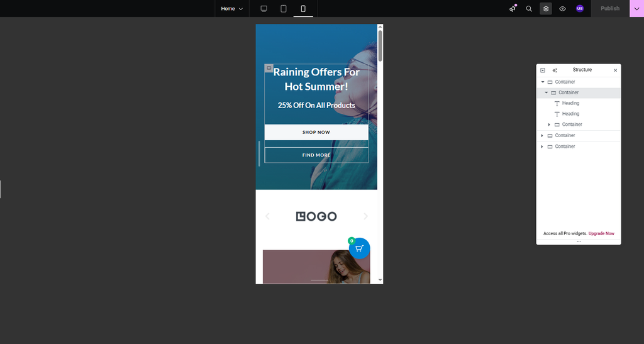Image resolution: width=644 pixels, height=344 pixels.
Task: Click the Publish button
Action: (610, 9)
